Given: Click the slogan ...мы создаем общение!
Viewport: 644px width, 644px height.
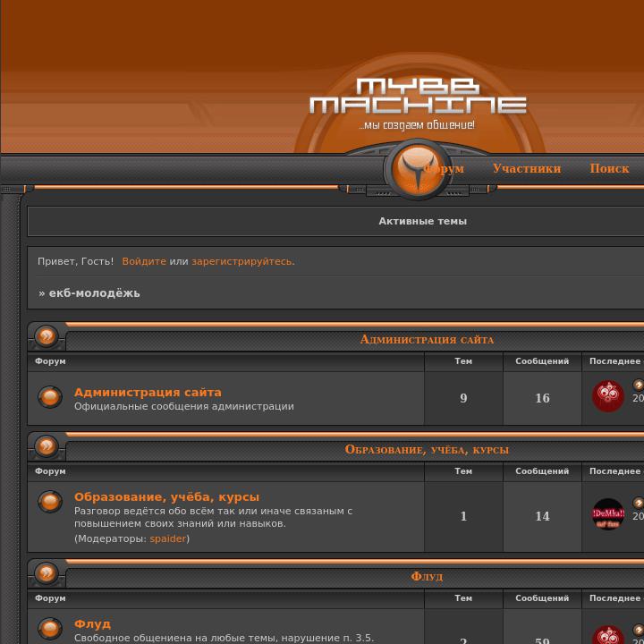Looking at the screenshot, I should pos(417,125).
